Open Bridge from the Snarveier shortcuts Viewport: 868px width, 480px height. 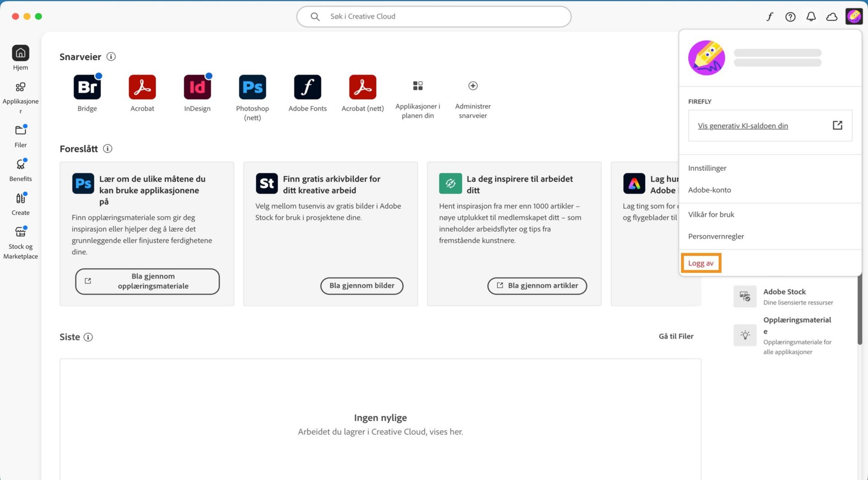click(87, 87)
